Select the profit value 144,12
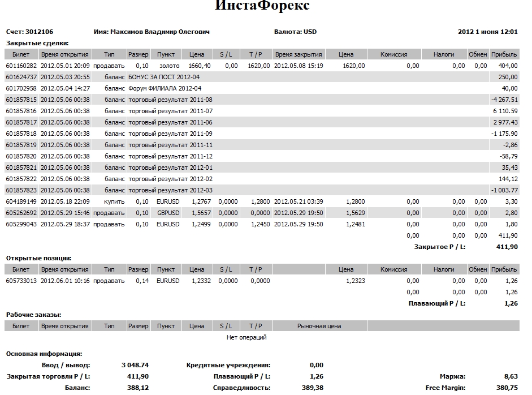 point(508,179)
